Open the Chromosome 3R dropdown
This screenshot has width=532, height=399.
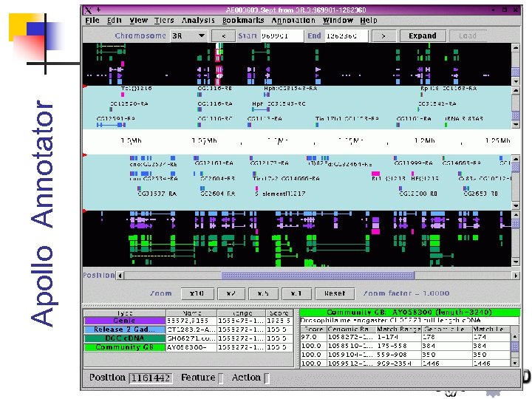pos(188,35)
